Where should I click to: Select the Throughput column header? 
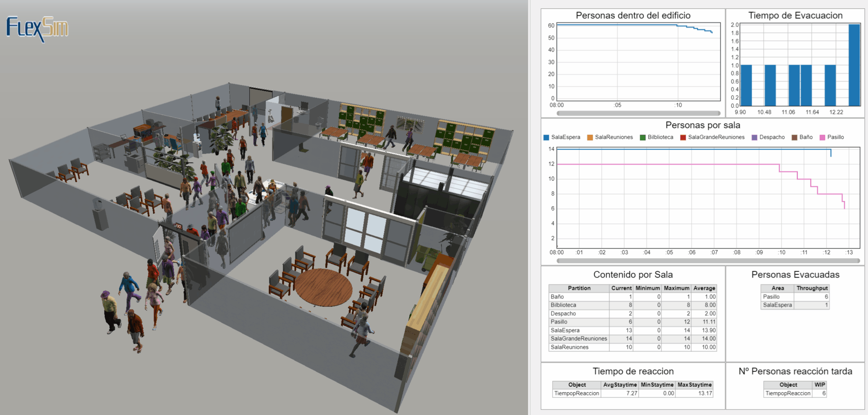tap(812, 288)
